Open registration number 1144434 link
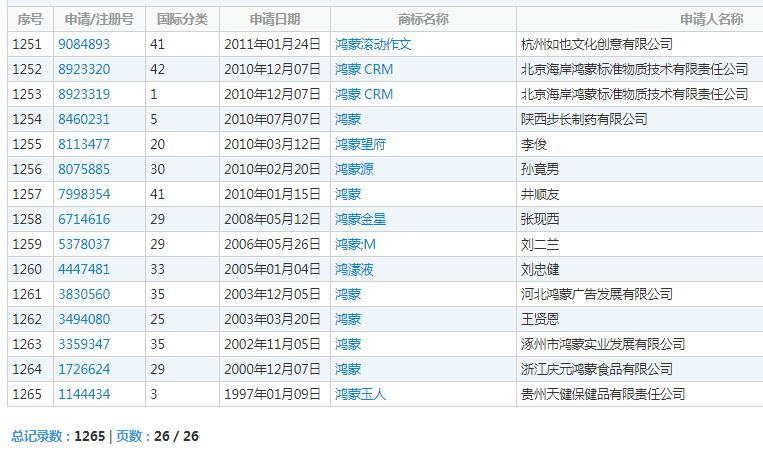This screenshot has width=763, height=455. coord(84,394)
